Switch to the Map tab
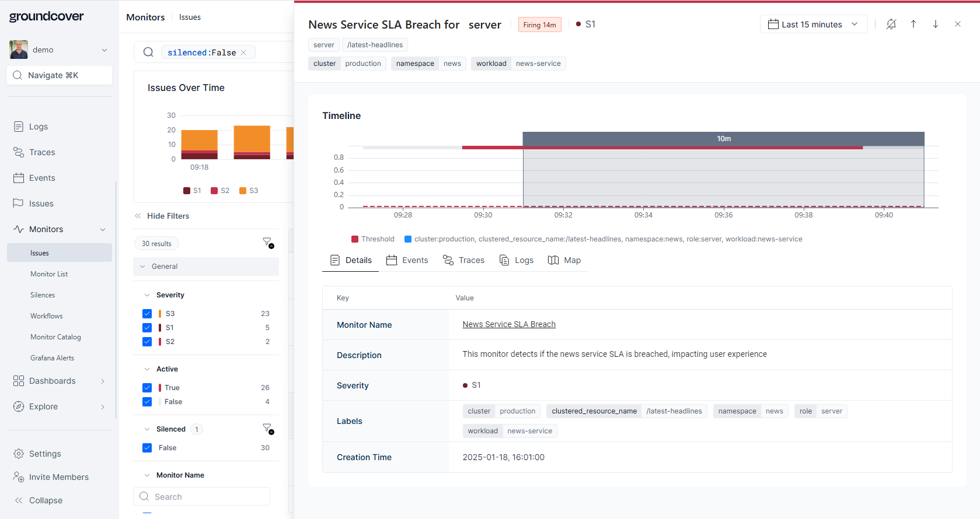 [x=564, y=260]
